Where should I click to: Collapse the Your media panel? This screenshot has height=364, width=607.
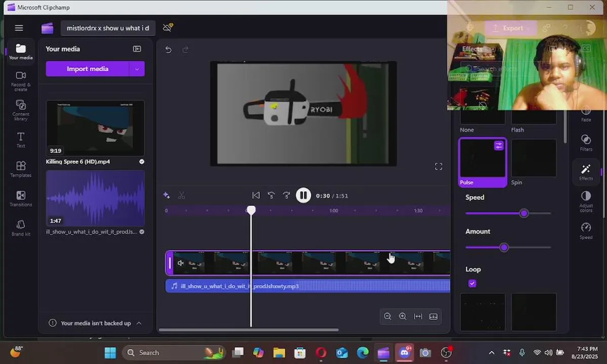click(137, 49)
